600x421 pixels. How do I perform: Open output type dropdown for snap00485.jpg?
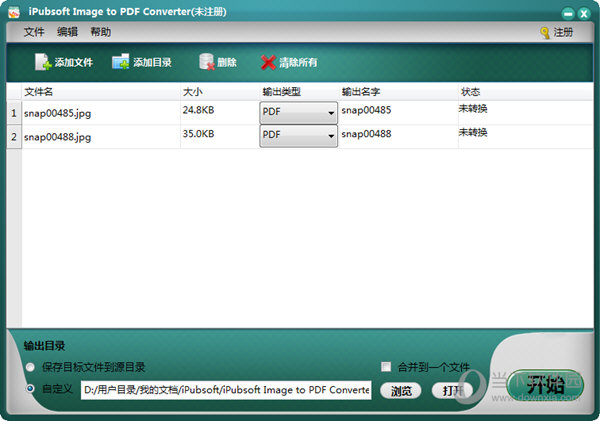tap(298, 113)
